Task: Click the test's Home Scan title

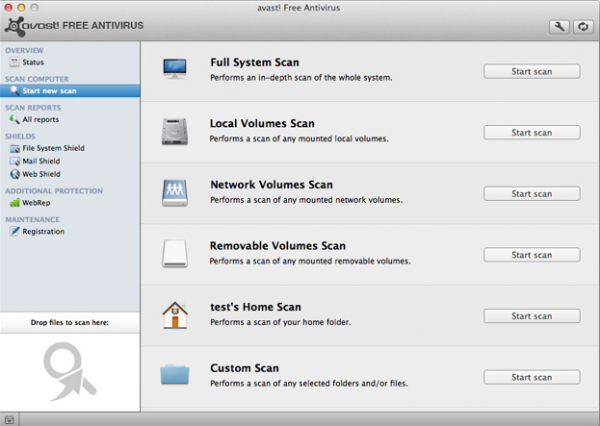Action: click(x=256, y=307)
